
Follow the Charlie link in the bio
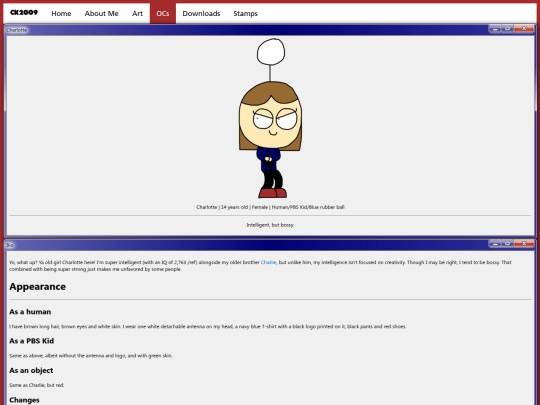point(268,262)
